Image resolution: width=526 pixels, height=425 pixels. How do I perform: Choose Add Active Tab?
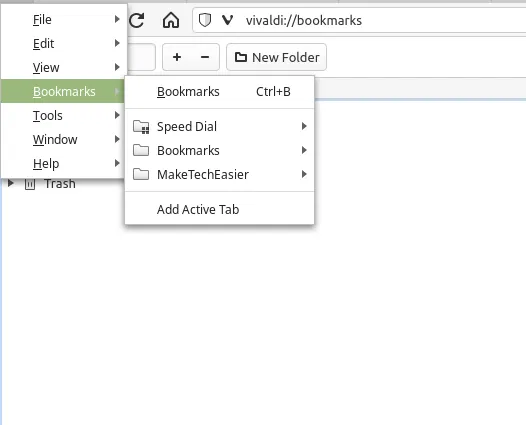click(x=219, y=209)
